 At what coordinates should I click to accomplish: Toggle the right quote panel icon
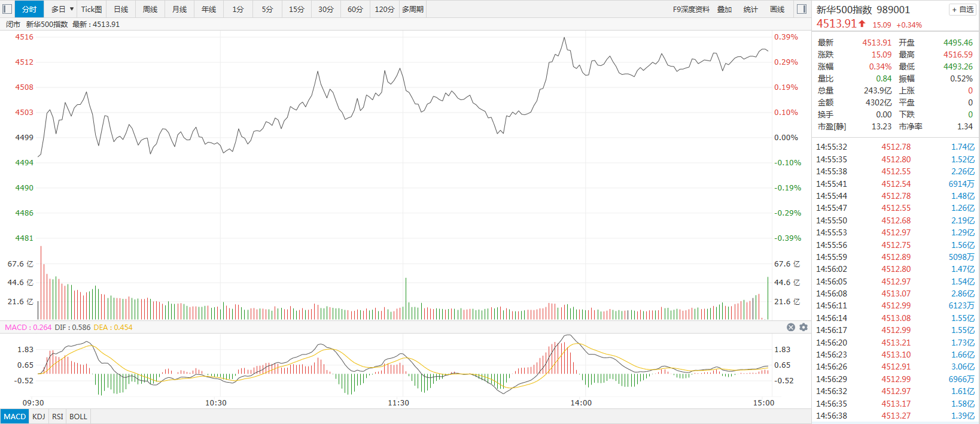pyautogui.click(x=802, y=9)
